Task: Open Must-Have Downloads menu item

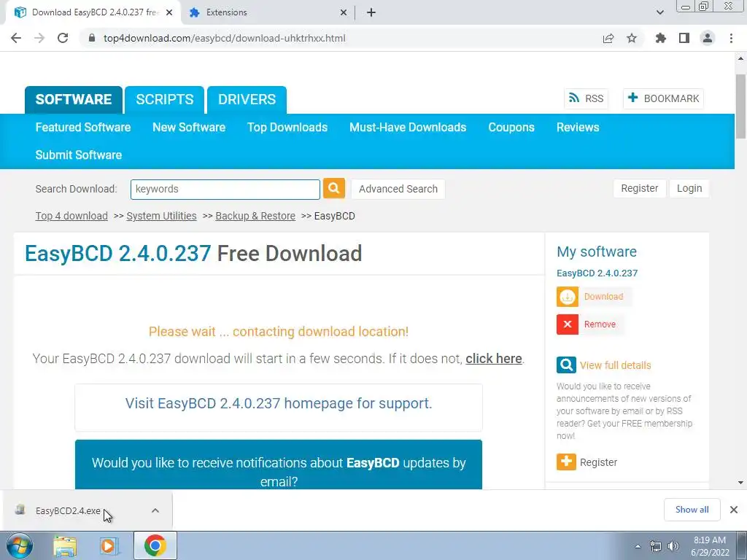Action: (x=408, y=127)
